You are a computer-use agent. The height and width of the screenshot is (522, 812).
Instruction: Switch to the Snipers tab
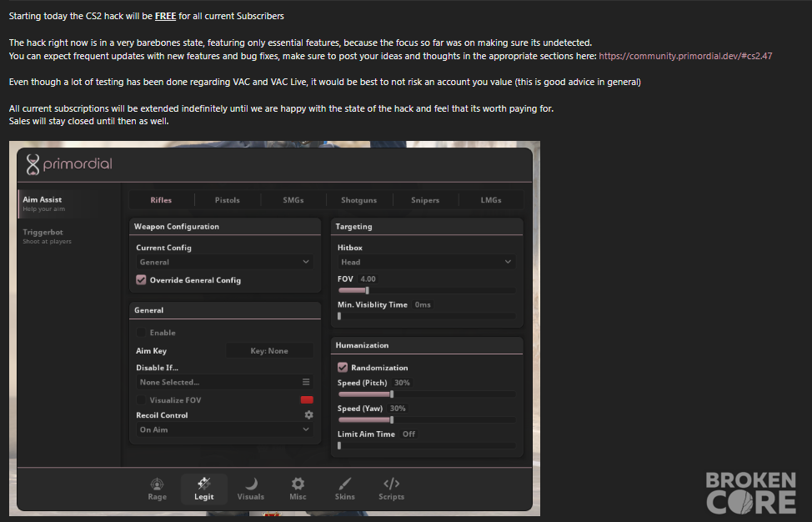(425, 200)
